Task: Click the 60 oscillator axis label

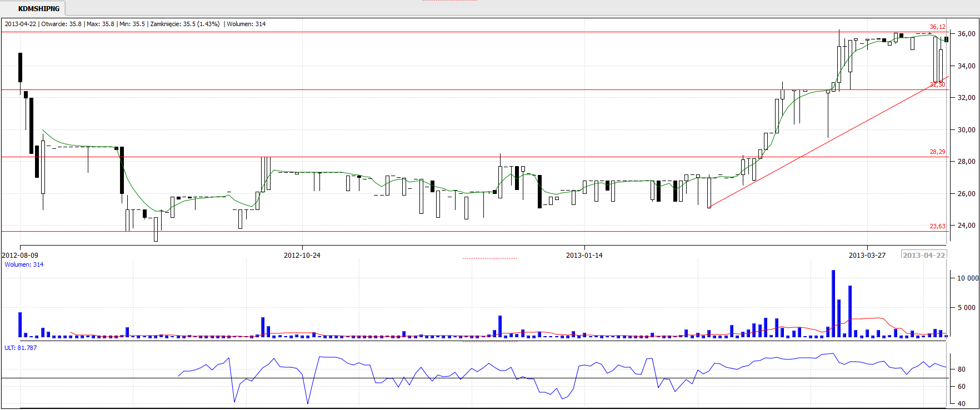Action: [961, 387]
